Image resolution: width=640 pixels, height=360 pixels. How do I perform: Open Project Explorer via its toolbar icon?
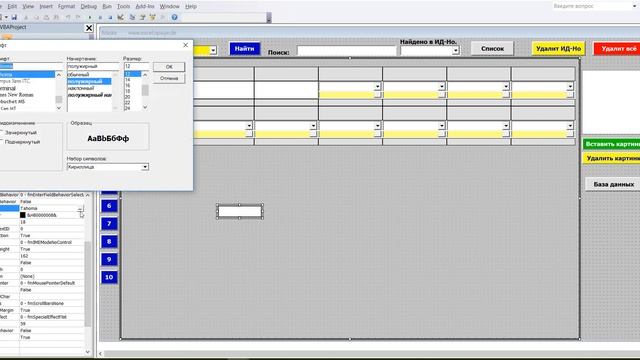132,17
